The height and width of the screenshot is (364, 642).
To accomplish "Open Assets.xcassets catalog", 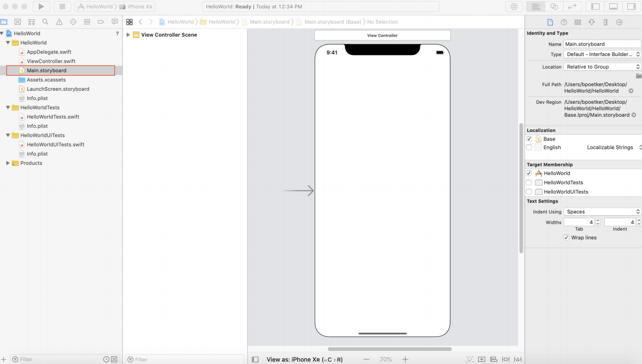I will 46,80.
